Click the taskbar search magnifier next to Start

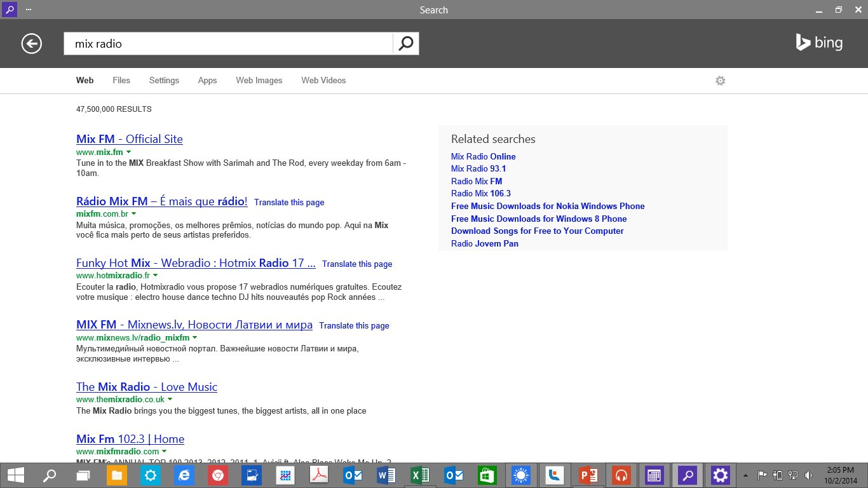click(x=49, y=475)
